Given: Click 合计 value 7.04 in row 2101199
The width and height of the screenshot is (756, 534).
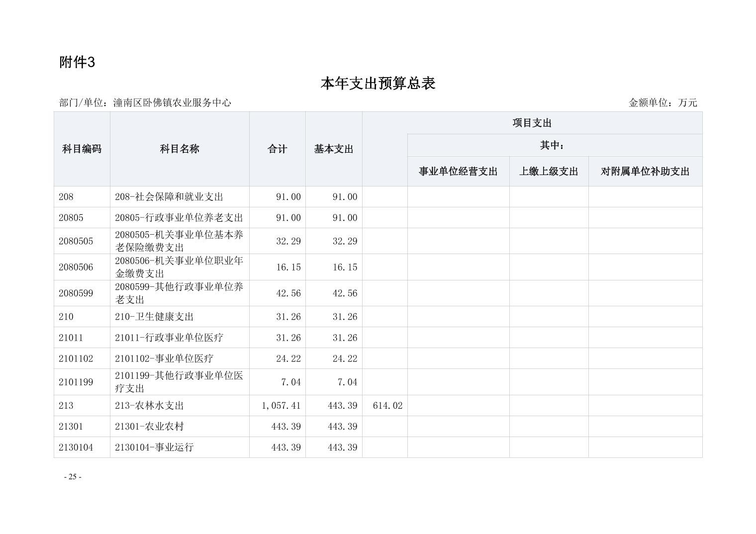Looking at the screenshot, I should pyautogui.click(x=291, y=382).
